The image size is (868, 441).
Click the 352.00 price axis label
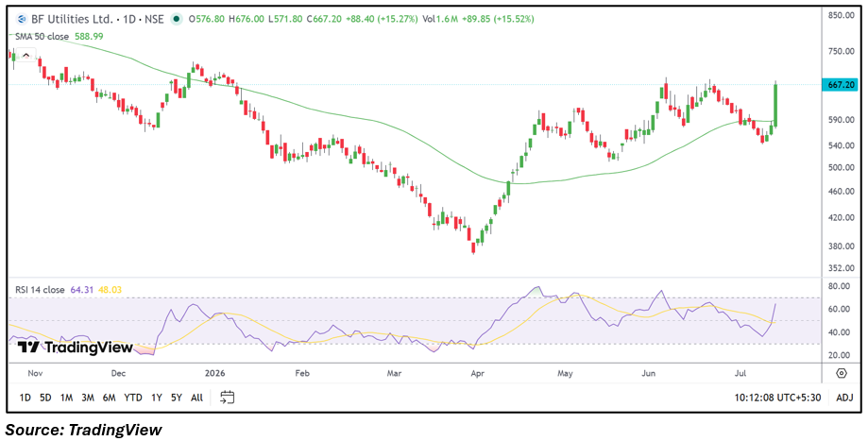(x=842, y=268)
